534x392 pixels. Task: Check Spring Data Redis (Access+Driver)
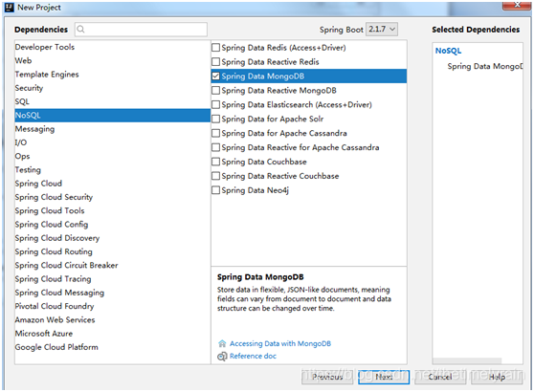tap(215, 48)
